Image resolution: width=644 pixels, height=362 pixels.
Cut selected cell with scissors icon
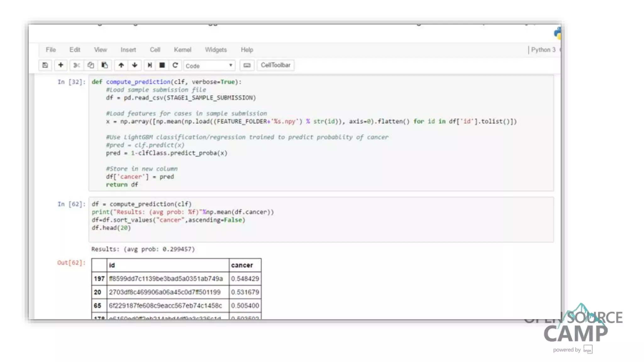pos(76,65)
